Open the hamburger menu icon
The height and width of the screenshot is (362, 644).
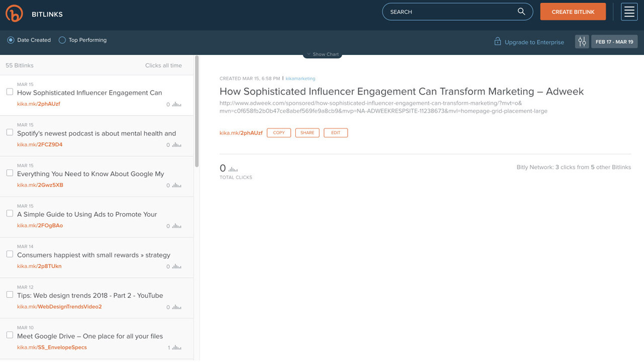point(629,12)
